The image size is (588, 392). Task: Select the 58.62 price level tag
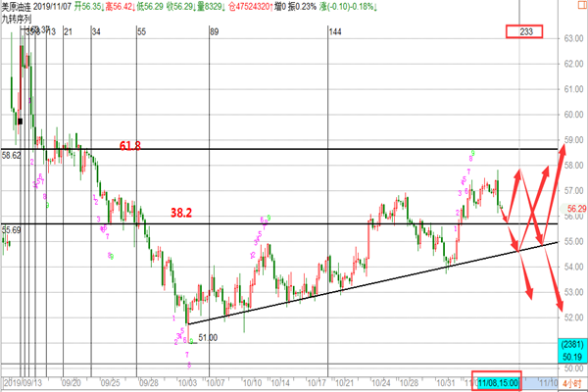click(x=12, y=155)
